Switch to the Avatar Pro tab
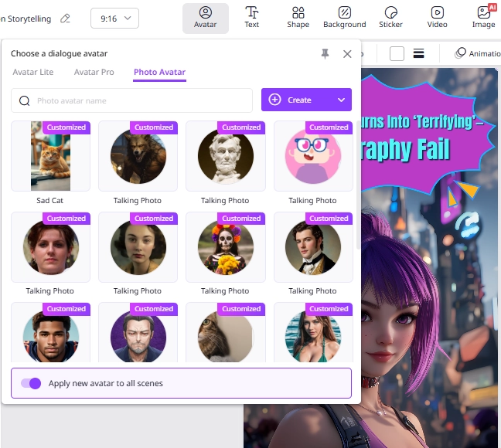The image size is (501, 448). pos(94,72)
